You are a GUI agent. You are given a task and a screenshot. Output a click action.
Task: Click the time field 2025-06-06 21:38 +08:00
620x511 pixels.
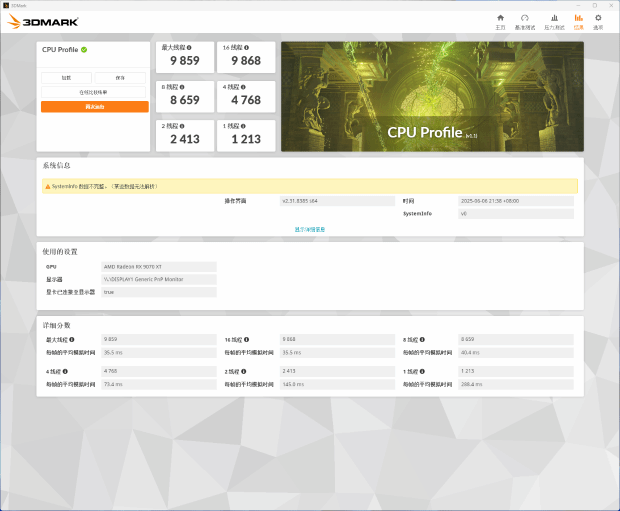pyautogui.click(x=516, y=201)
